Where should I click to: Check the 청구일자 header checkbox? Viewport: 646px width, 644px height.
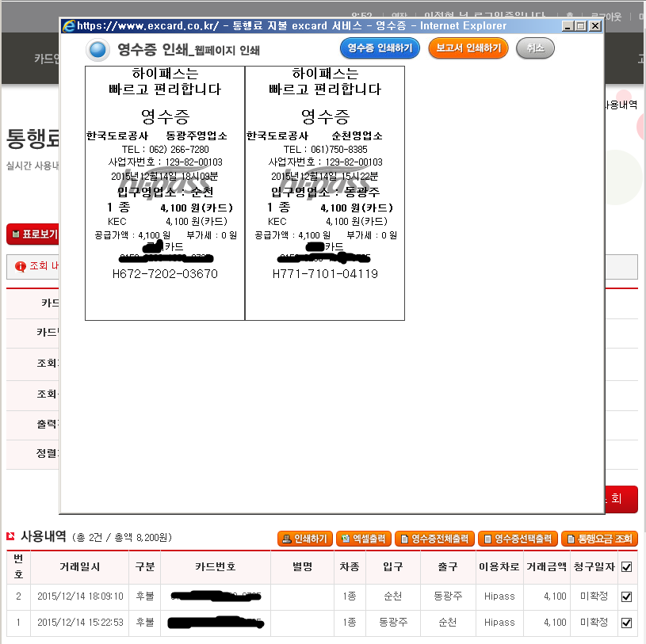click(x=626, y=567)
